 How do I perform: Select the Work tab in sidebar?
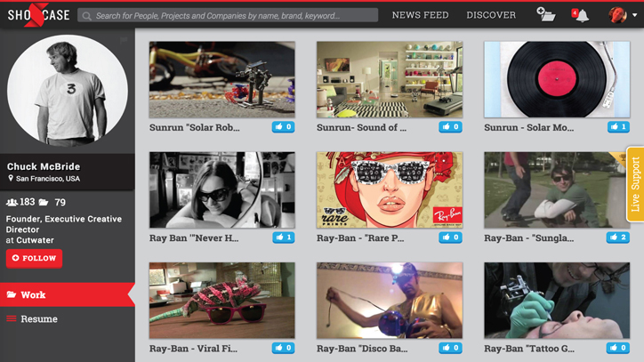tap(68, 294)
